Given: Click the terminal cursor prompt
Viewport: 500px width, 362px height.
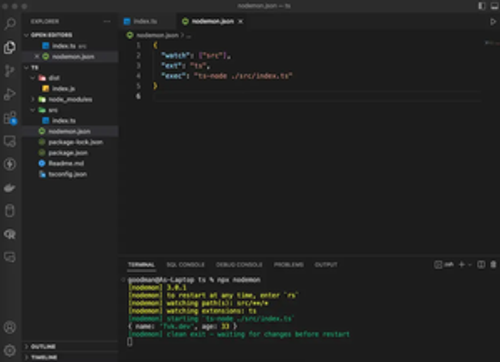Looking at the screenshot, I should (x=130, y=342).
